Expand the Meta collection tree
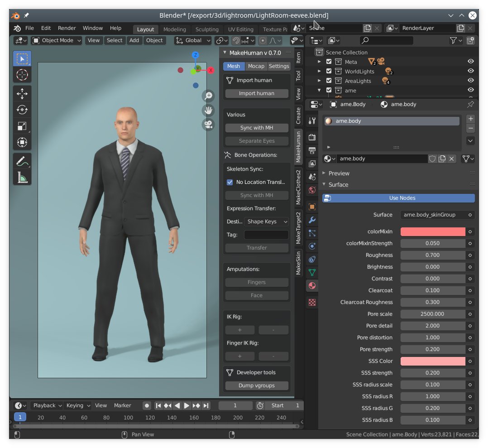The height and width of the screenshot is (448, 488). [319, 62]
